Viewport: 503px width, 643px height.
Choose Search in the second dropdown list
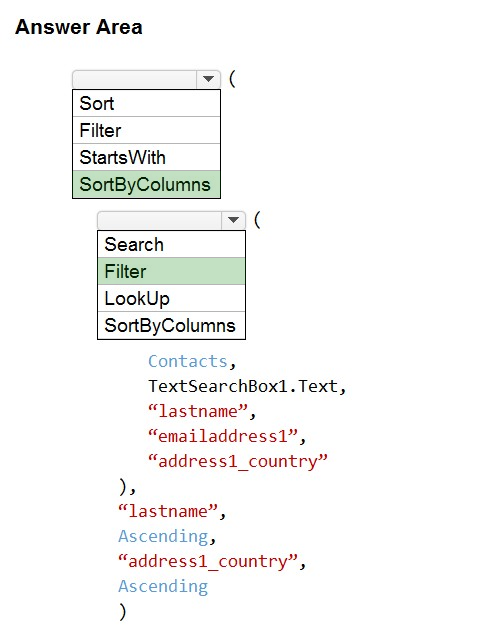[171, 244]
